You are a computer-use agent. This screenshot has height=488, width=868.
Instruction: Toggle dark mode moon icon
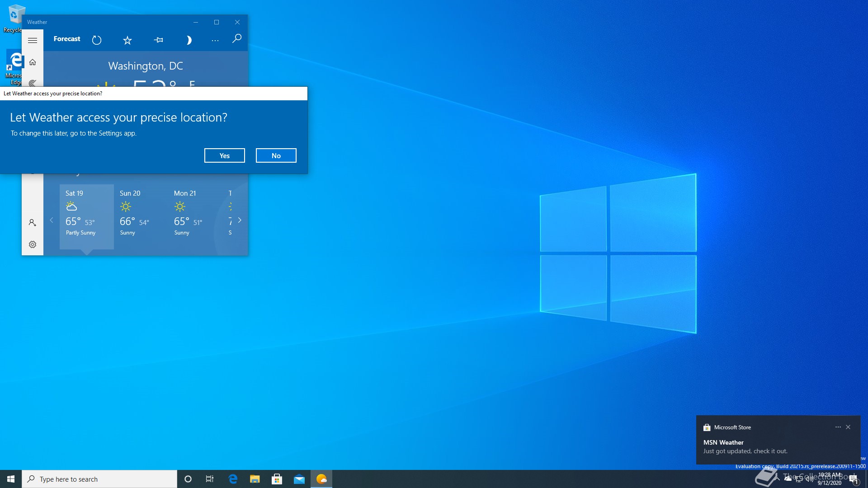[189, 40]
